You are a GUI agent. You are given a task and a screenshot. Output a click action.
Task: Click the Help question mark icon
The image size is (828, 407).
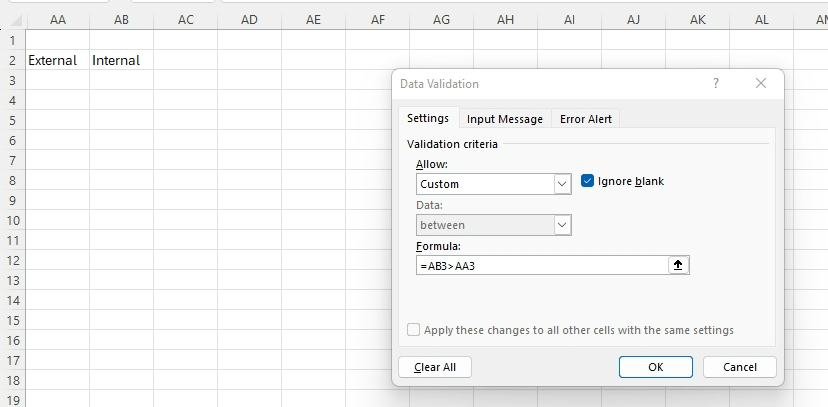pos(716,84)
